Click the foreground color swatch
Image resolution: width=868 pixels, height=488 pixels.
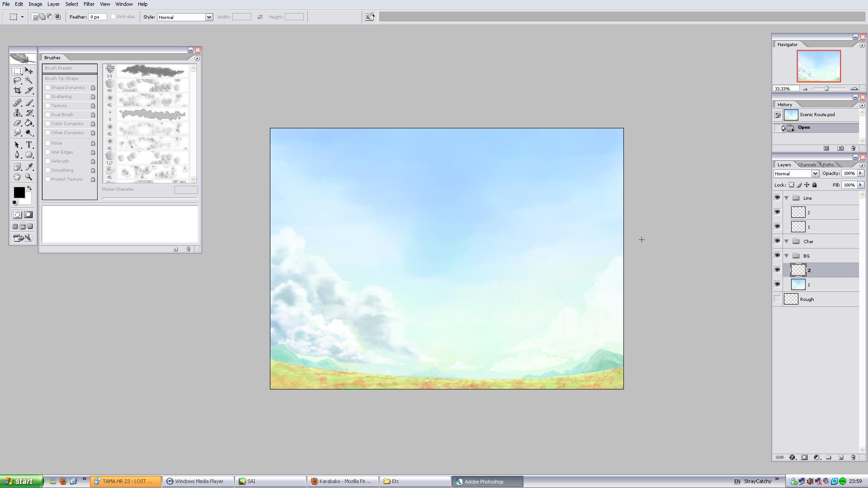19,192
